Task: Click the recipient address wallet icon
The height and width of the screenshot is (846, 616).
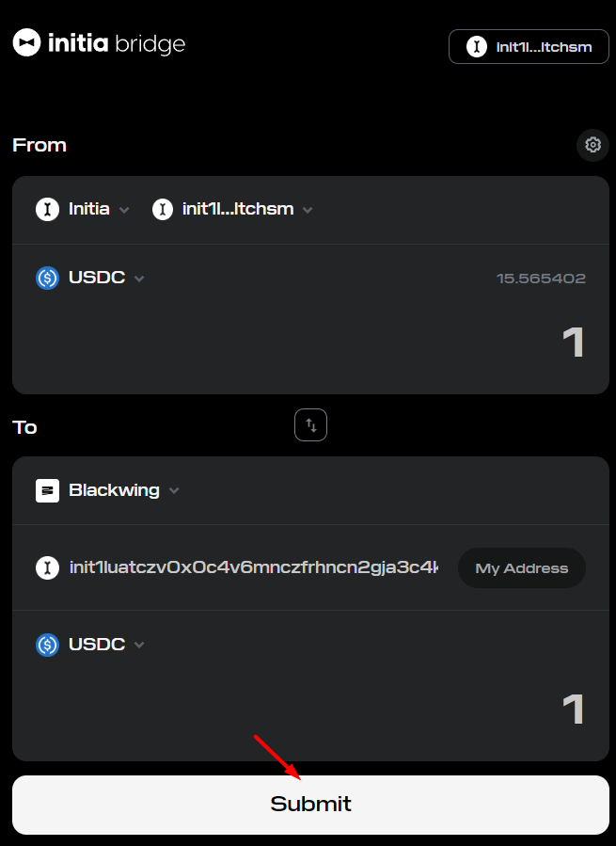Action: click(x=47, y=567)
